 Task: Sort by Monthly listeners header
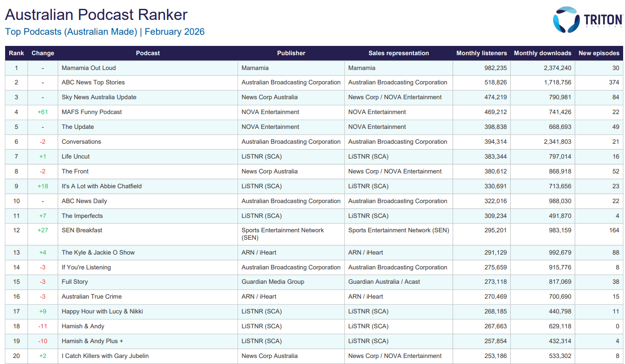click(481, 53)
